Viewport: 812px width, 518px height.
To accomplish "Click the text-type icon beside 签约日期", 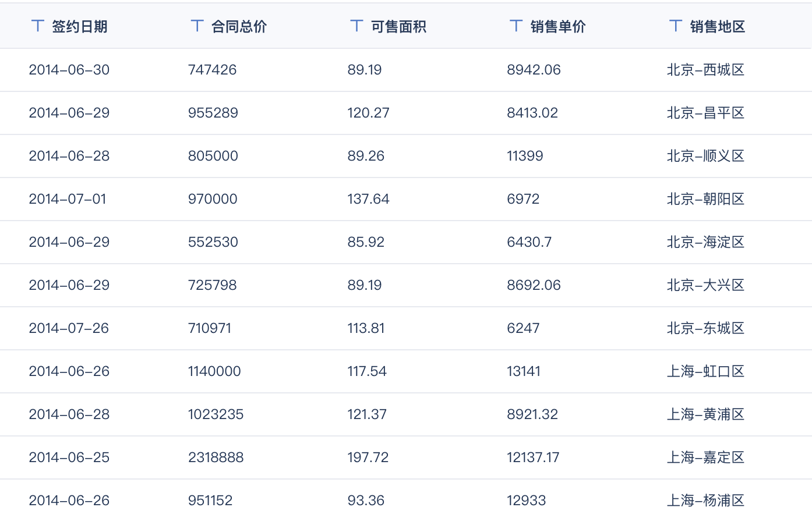I will [38, 26].
